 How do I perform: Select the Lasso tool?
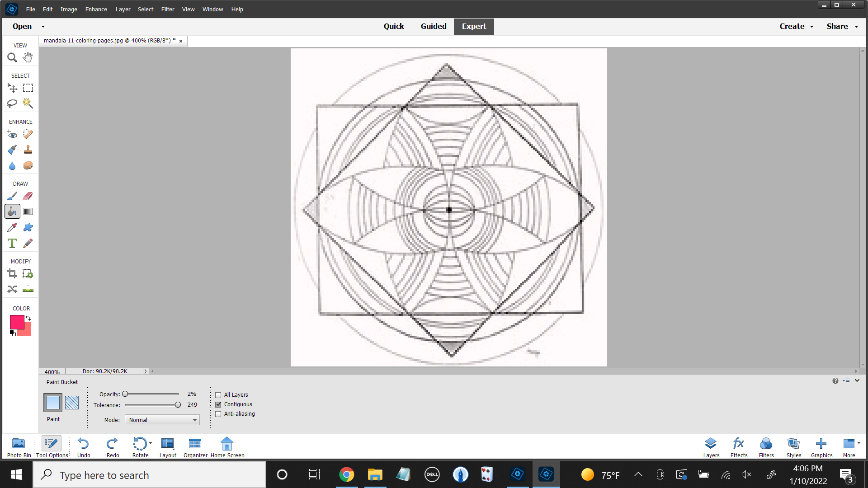[12, 103]
